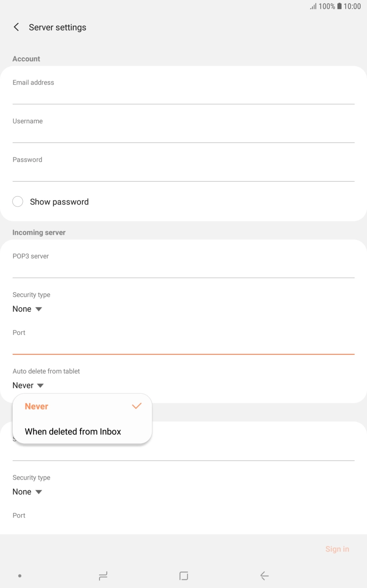Open Auto delete from tablet dropdown
This screenshot has width=367, height=588.
pos(28,385)
